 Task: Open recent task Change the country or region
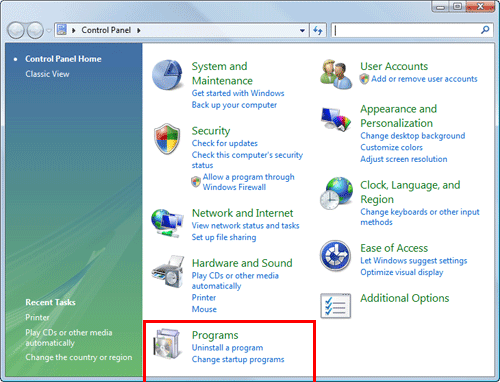click(x=79, y=357)
